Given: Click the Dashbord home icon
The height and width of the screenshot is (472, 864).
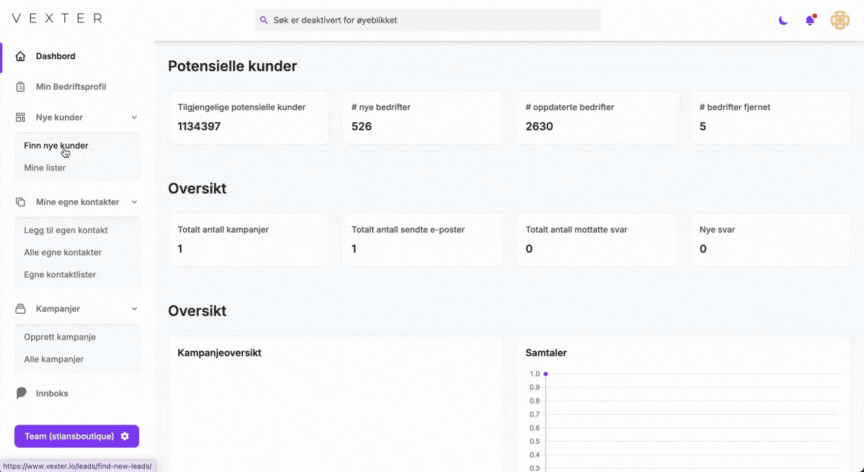Looking at the screenshot, I should coord(20,56).
